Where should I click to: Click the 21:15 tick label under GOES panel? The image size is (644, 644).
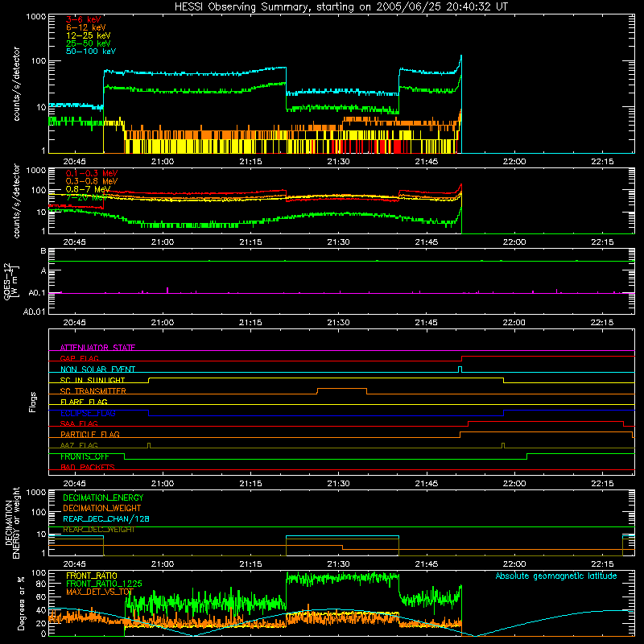[250, 323]
